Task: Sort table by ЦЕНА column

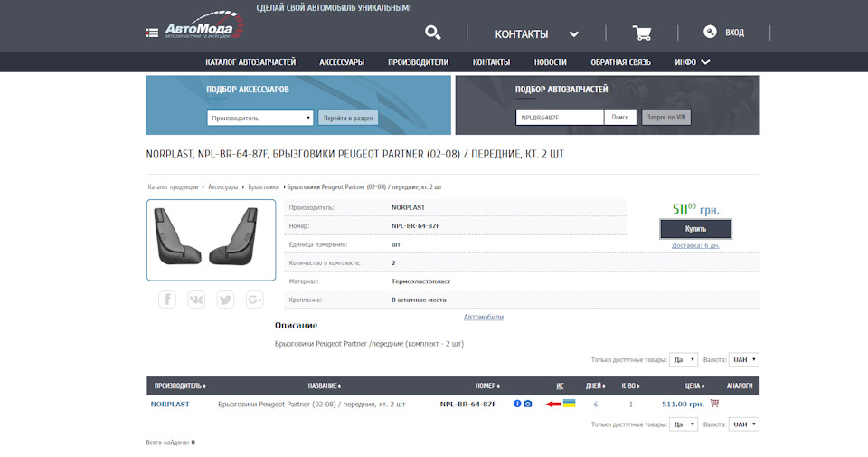Action: 694,386
